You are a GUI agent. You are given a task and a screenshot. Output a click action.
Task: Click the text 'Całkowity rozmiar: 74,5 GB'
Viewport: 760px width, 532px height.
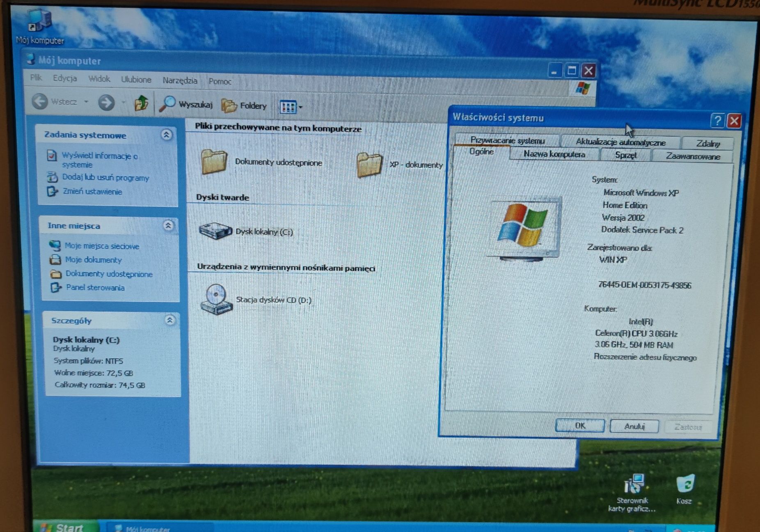100,385
